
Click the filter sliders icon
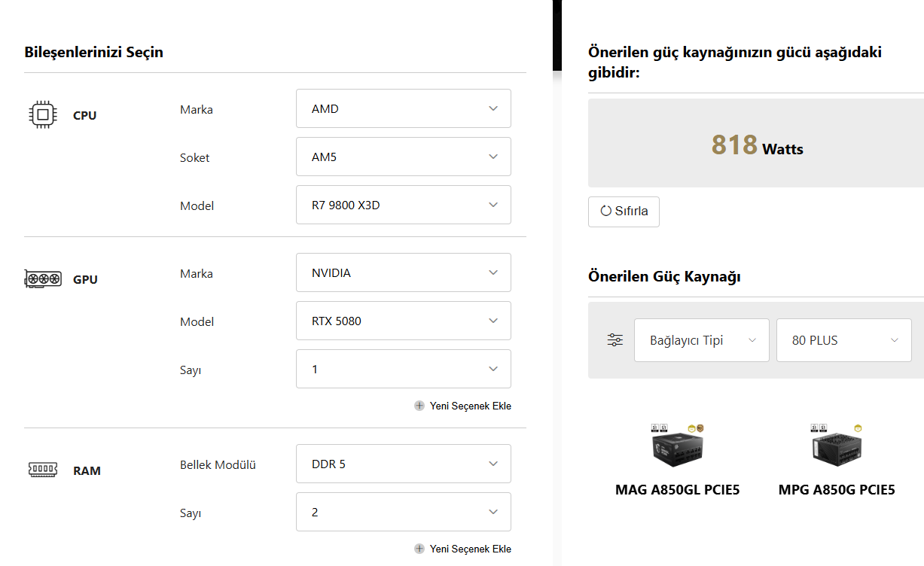[x=615, y=340]
